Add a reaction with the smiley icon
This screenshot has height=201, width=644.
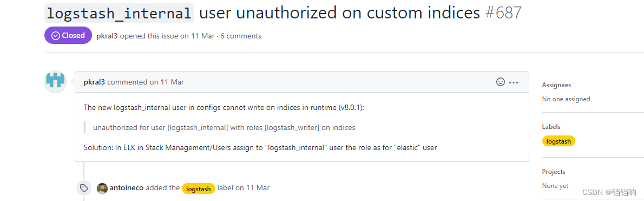500,82
